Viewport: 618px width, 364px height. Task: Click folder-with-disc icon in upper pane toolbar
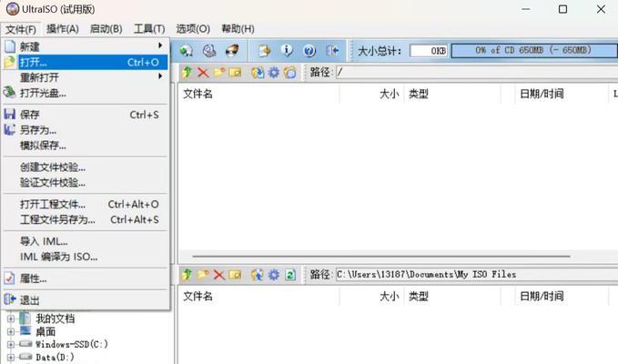tap(289, 73)
